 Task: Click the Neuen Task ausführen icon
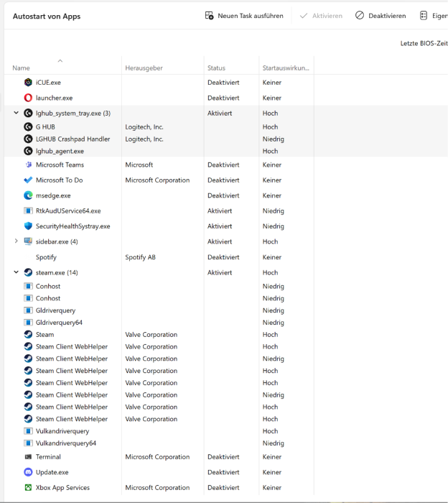point(209,15)
